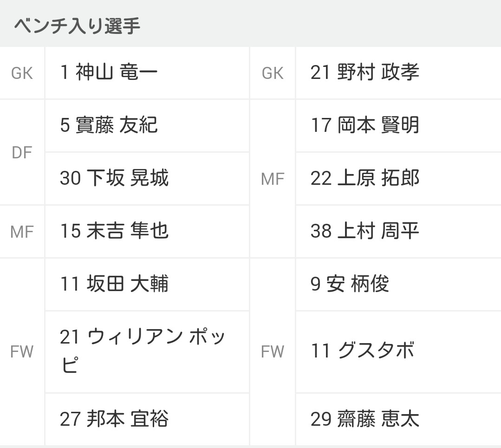Click the left team GK position label
The image size is (501, 448).
click(22, 73)
